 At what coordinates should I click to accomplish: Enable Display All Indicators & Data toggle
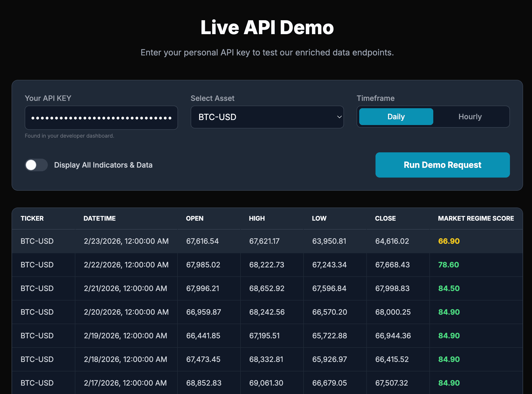pos(36,165)
